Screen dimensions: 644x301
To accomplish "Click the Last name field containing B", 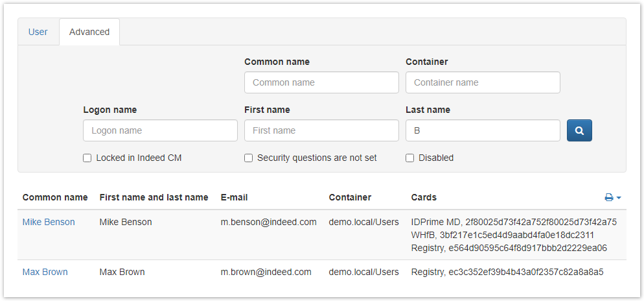I will tap(483, 130).
